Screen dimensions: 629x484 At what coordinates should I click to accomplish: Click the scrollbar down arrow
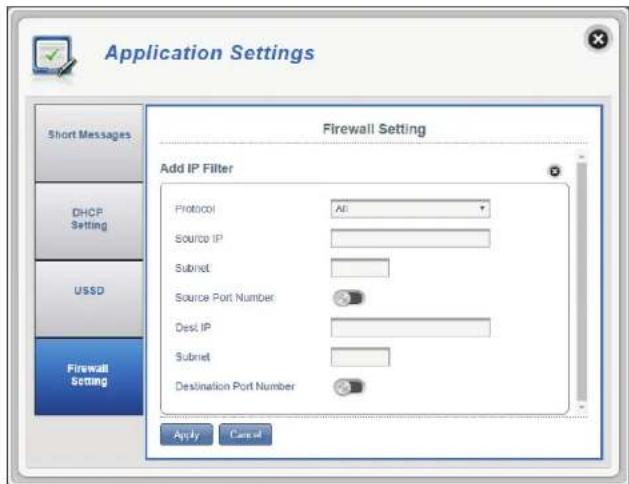tap(582, 407)
